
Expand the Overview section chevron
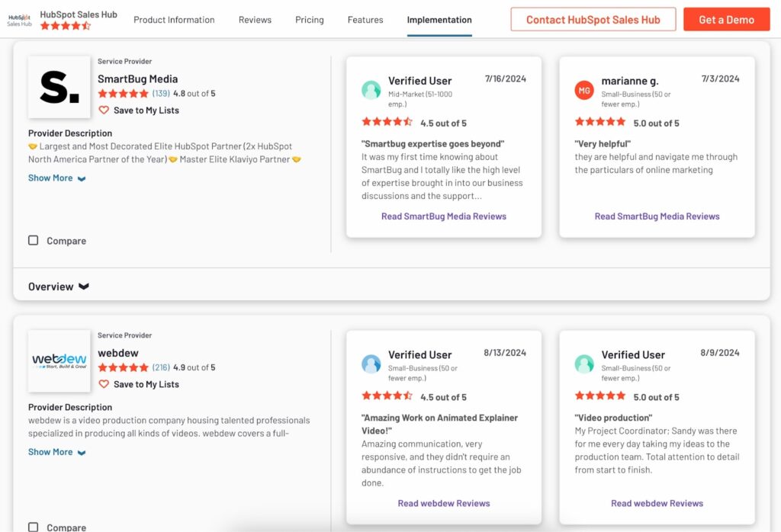coord(84,286)
